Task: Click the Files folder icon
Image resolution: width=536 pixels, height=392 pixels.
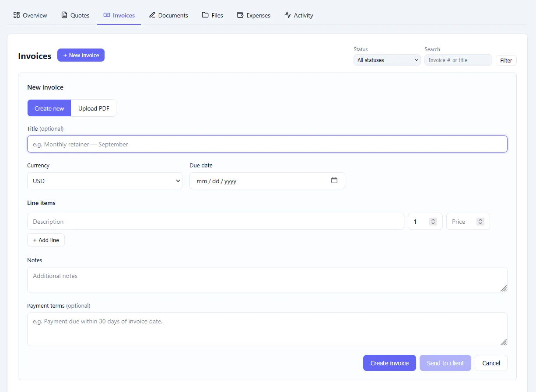Action: (205, 15)
